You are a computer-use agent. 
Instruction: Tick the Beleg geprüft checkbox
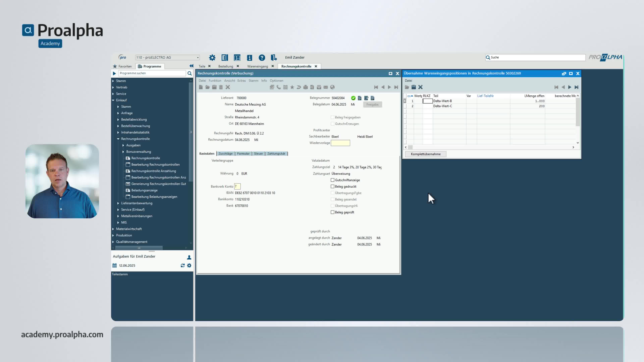333,212
